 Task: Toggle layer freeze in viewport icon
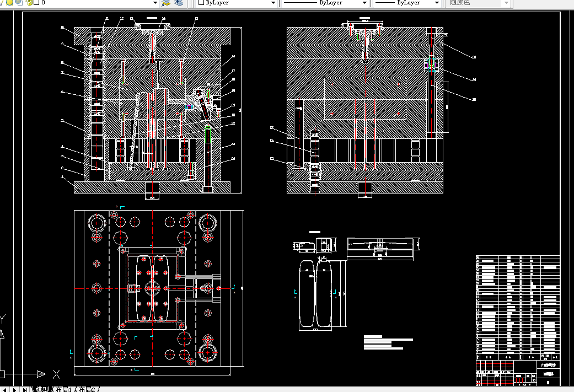pyautogui.click(x=19, y=2)
